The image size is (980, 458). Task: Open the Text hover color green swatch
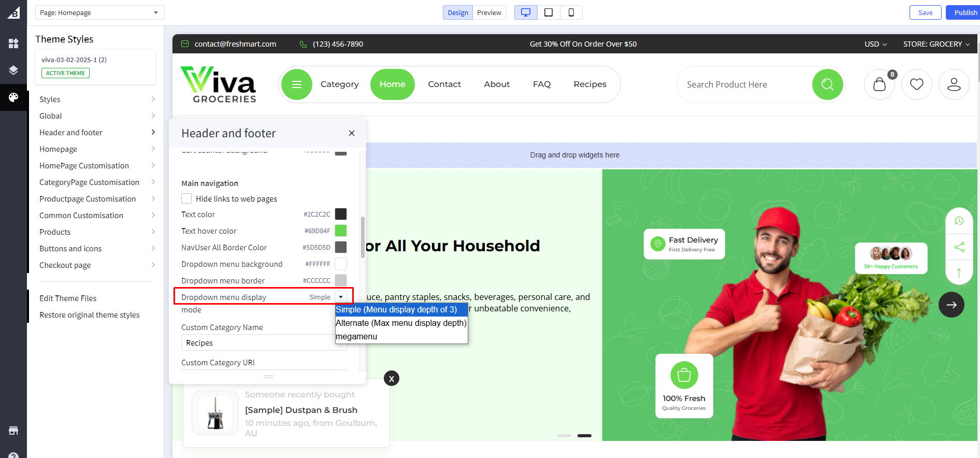point(341,231)
